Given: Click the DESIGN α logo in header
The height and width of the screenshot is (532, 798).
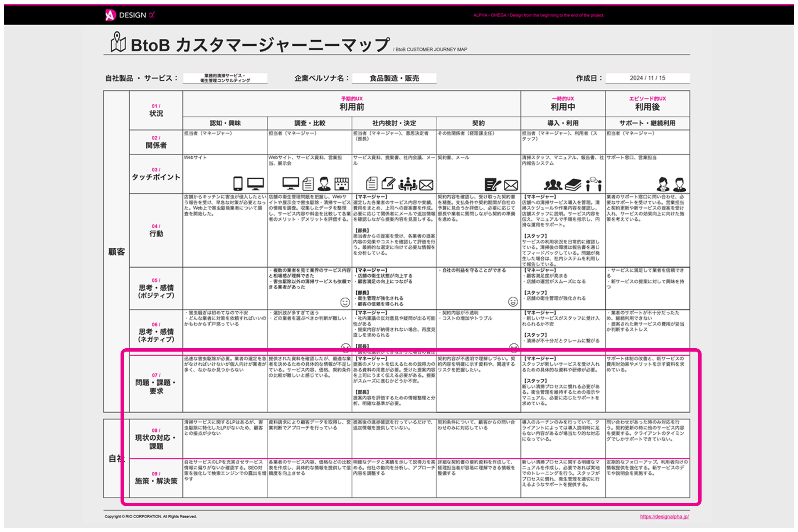Looking at the screenshot, I should pyautogui.click(x=130, y=15).
